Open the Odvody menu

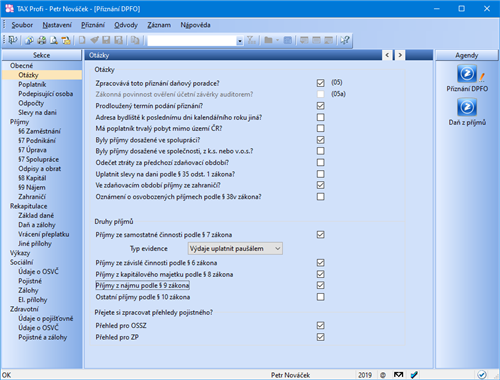click(x=126, y=25)
